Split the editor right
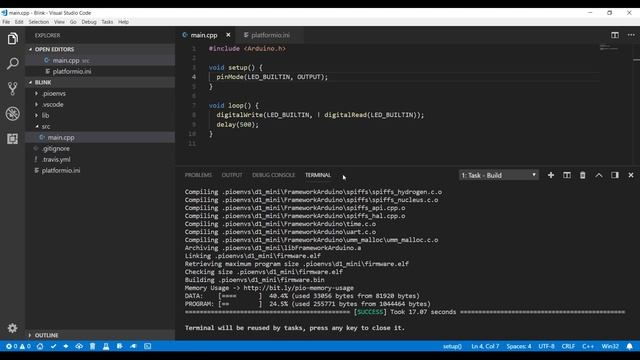The width and height of the screenshot is (640, 360). [x=615, y=35]
